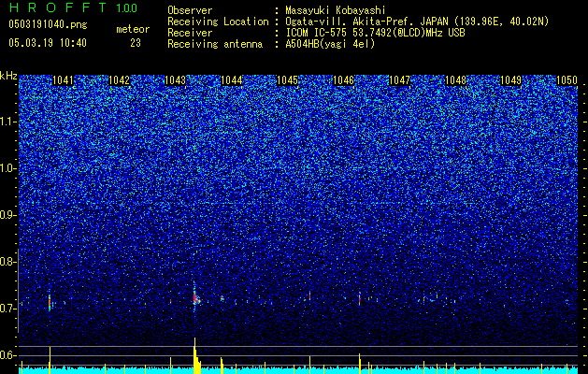588x374 pixels.
Task: Select the Ogata-vill. Akita-Pref. JAPAN location text
Action: pyautogui.click(x=417, y=22)
